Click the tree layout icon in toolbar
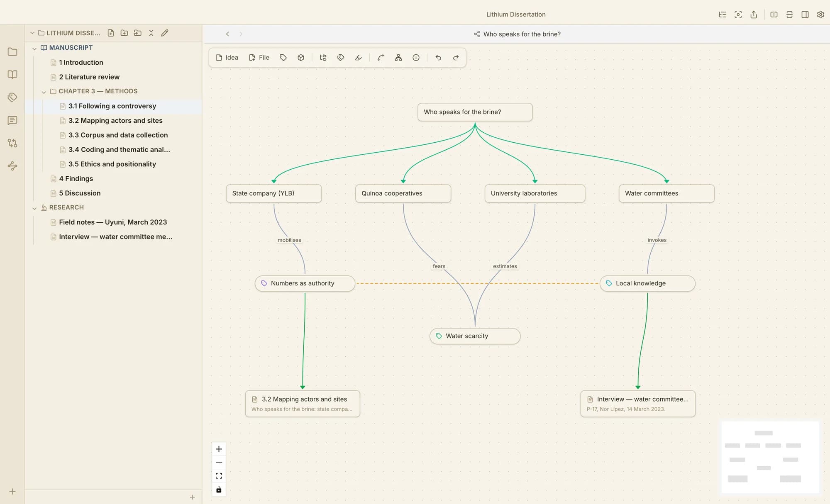 (323, 58)
